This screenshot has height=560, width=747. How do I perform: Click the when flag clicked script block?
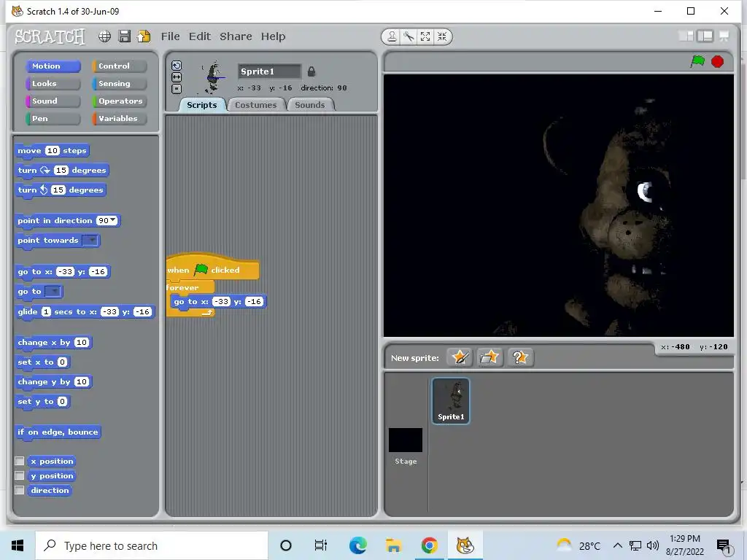coord(213,268)
